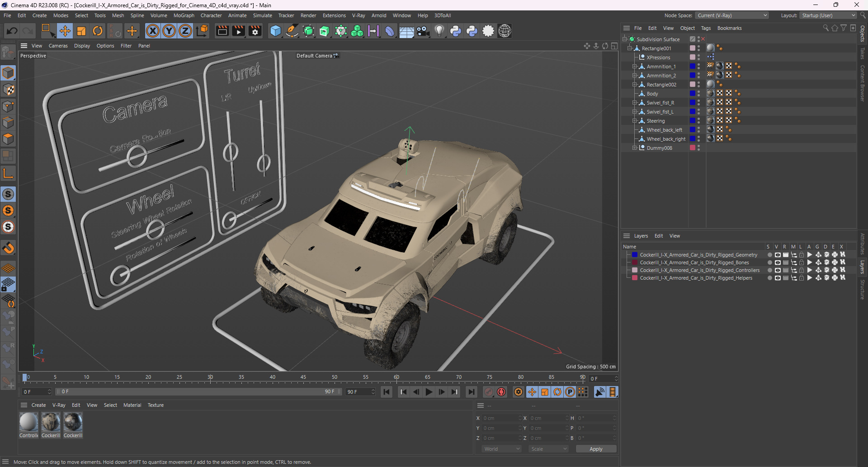Toggle Rotation keyframe recording
Viewport: 868px width, 467px height.
[557, 392]
